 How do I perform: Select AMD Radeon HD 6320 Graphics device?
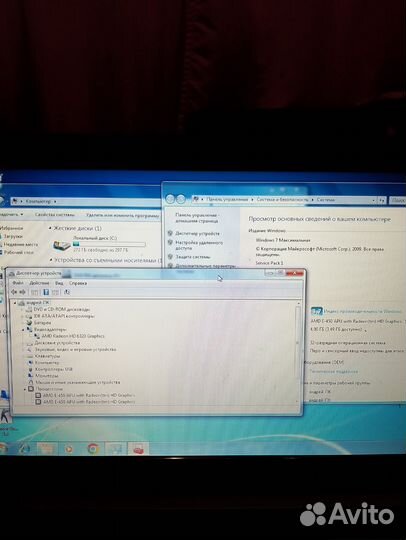[x=73, y=336]
